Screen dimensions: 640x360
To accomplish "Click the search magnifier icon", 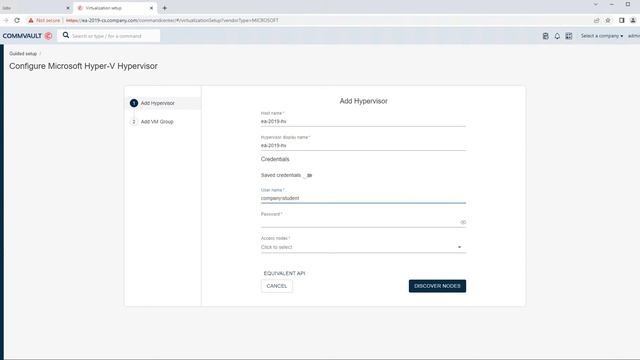I will click(x=66, y=36).
